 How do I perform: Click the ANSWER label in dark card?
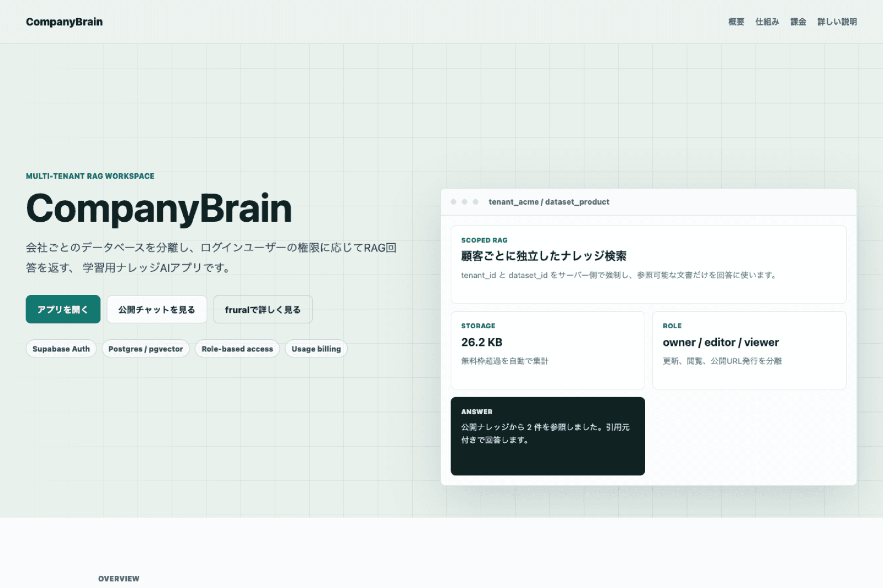477,412
